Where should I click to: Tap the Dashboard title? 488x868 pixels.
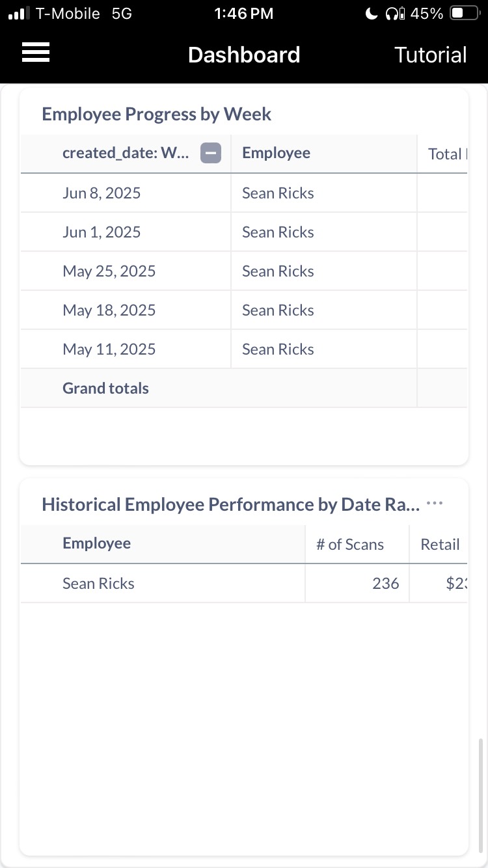pyautogui.click(x=244, y=55)
